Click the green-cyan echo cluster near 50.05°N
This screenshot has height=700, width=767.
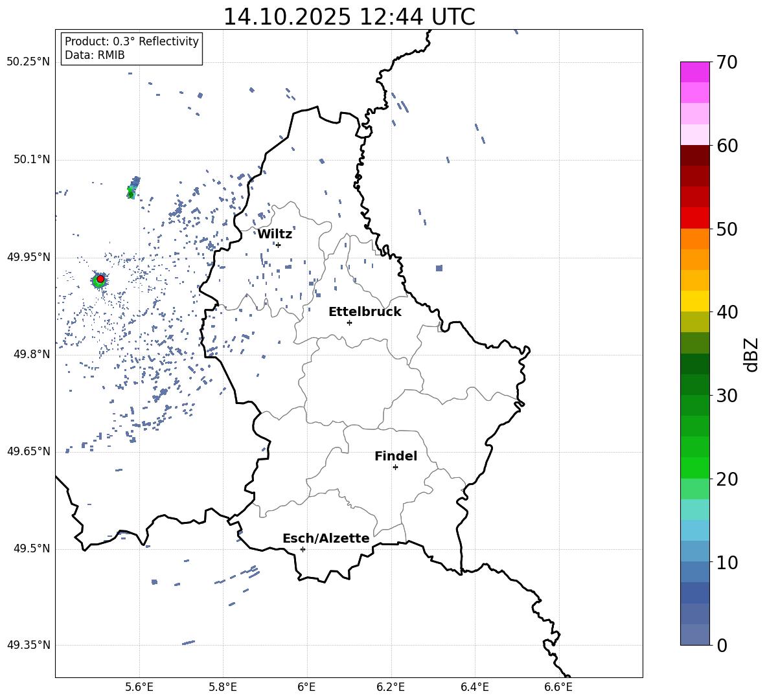pyautogui.click(x=133, y=188)
